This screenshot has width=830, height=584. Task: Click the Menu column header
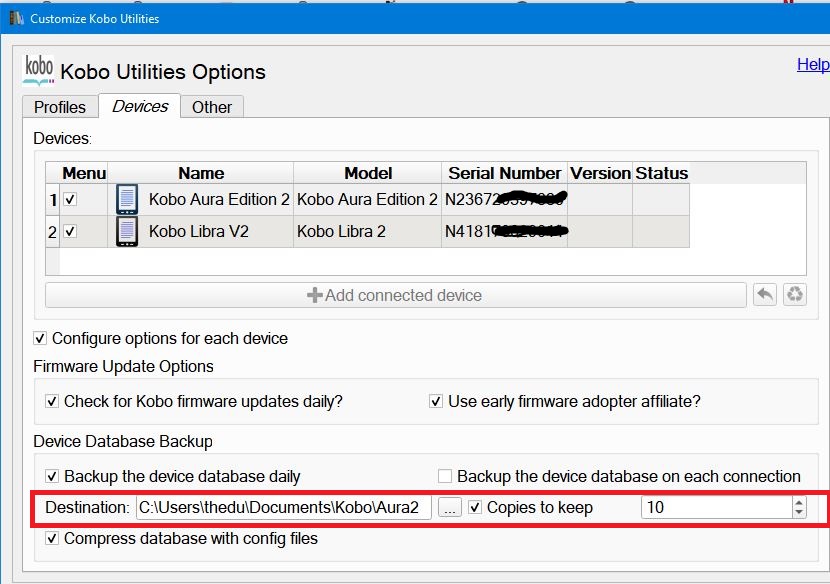[x=84, y=173]
